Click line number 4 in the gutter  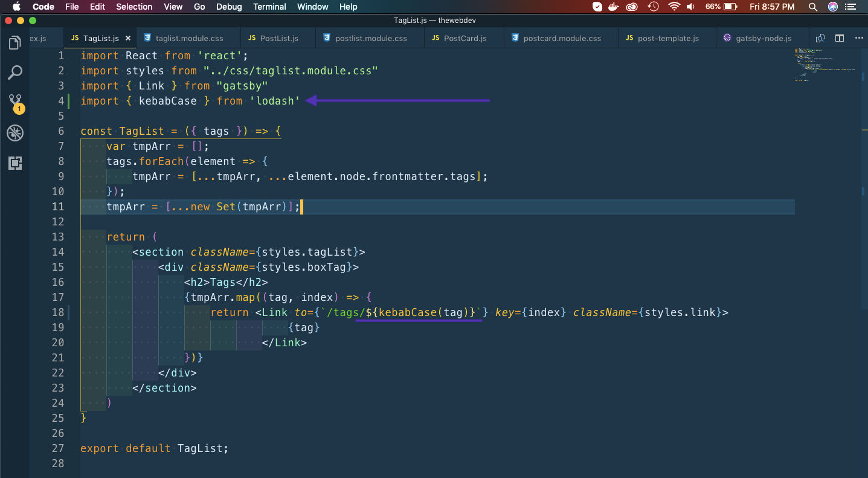[x=60, y=101]
